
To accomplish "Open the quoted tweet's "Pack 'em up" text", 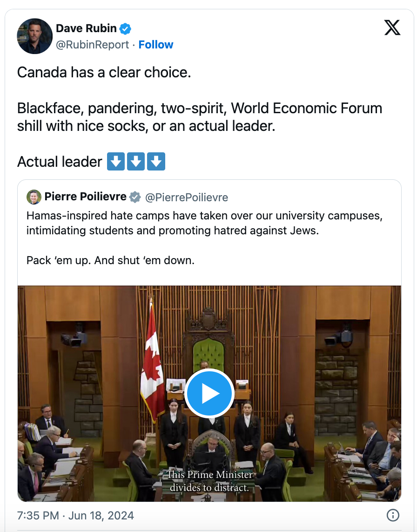I will point(110,260).
